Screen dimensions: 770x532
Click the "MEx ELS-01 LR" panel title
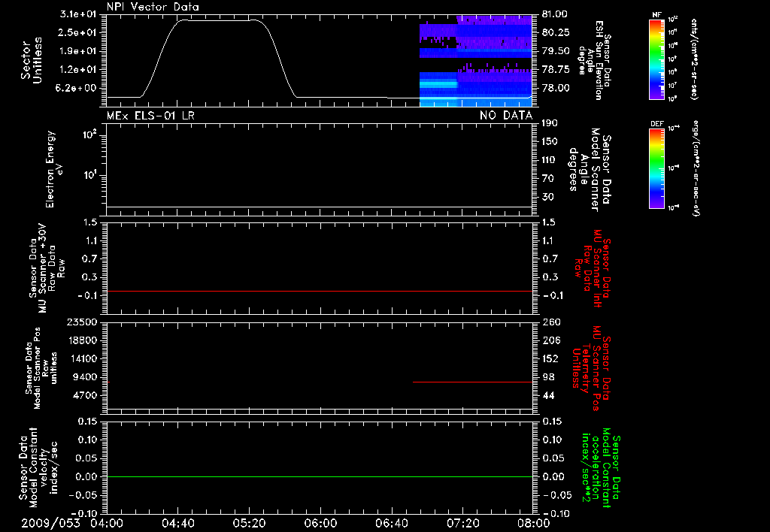coord(150,115)
